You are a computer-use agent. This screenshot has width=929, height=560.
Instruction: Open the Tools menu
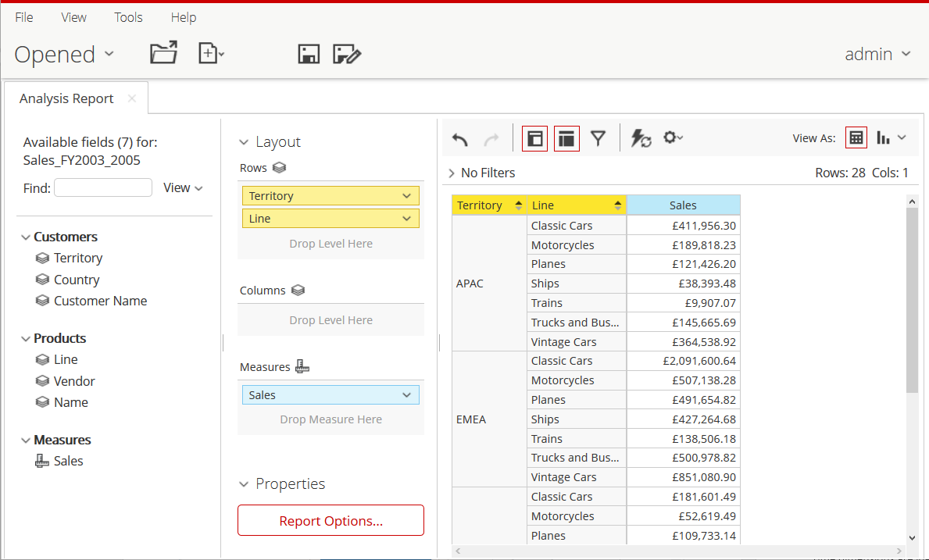pos(128,17)
